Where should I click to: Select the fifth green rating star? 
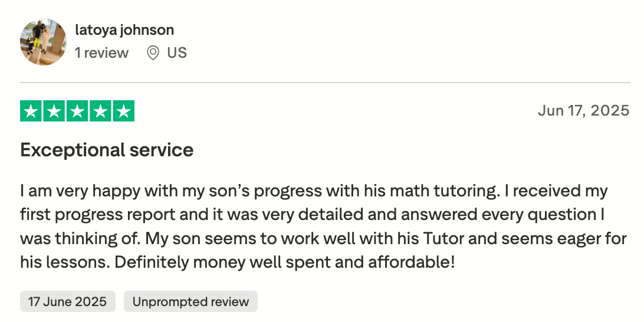(123, 111)
